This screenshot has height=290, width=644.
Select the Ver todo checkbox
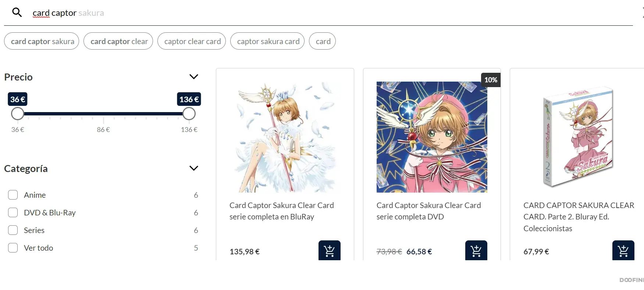coord(13,248)
